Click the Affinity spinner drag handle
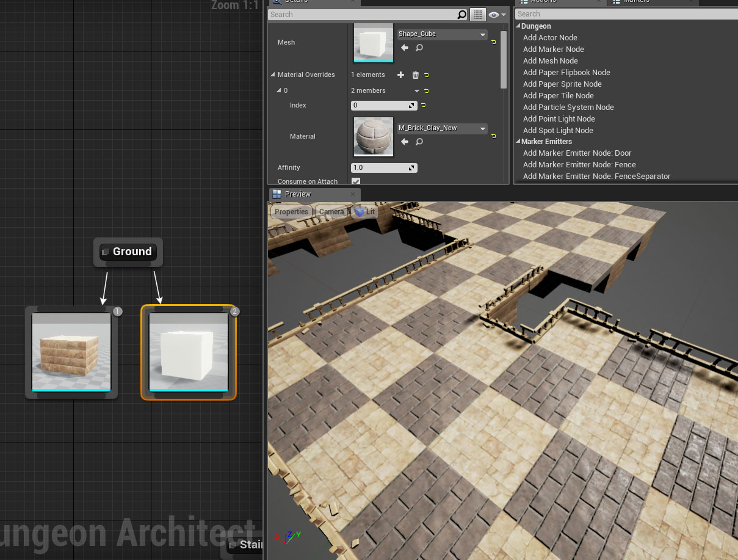Viewport: 738px width, 560px height. [412, 167]
